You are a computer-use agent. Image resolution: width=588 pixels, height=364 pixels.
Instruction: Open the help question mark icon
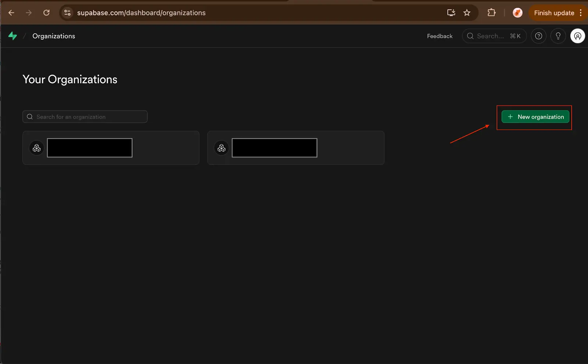[x=538, y=36]
